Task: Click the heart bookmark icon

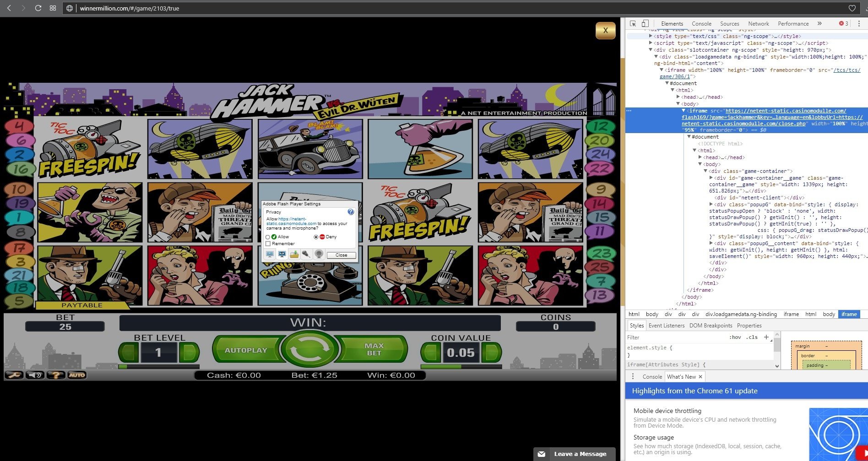Action: pyautogui.click(x=852, y=8)
